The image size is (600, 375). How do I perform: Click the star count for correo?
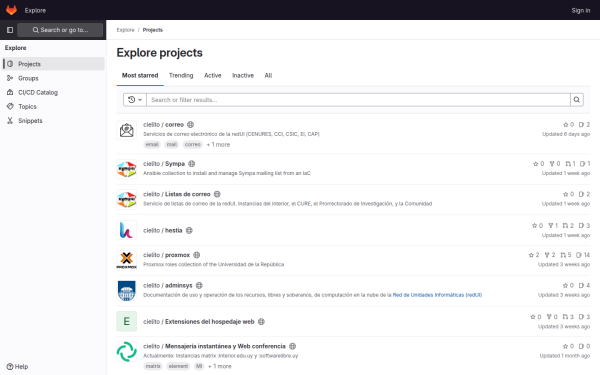pos(568,124)
